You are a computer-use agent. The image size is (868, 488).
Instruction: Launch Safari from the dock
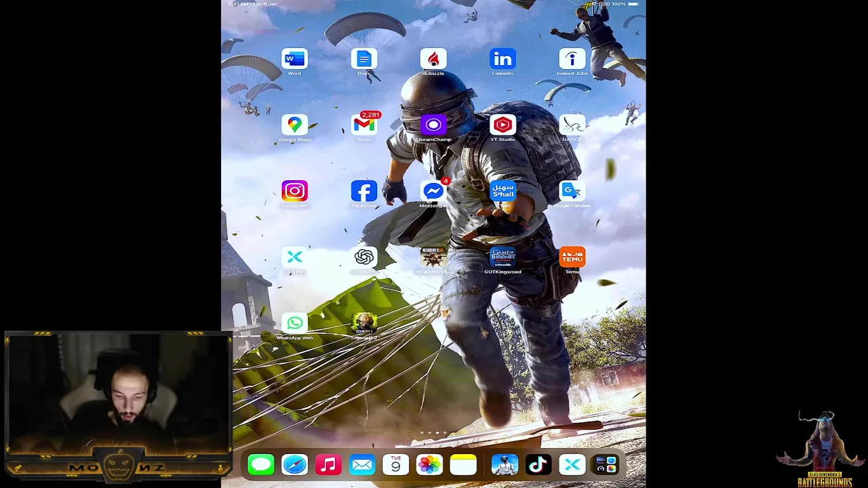pyautogui.click(x=294, y=465)
